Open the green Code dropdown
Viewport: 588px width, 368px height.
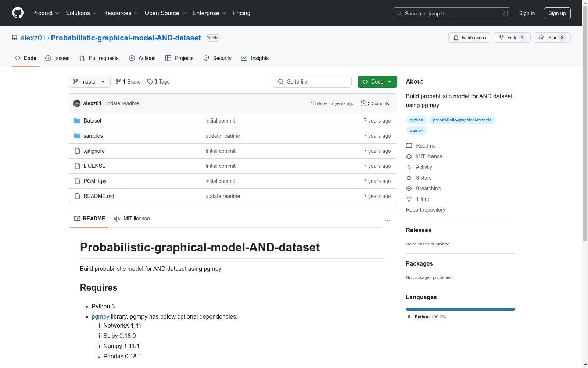tap(377, 82)
